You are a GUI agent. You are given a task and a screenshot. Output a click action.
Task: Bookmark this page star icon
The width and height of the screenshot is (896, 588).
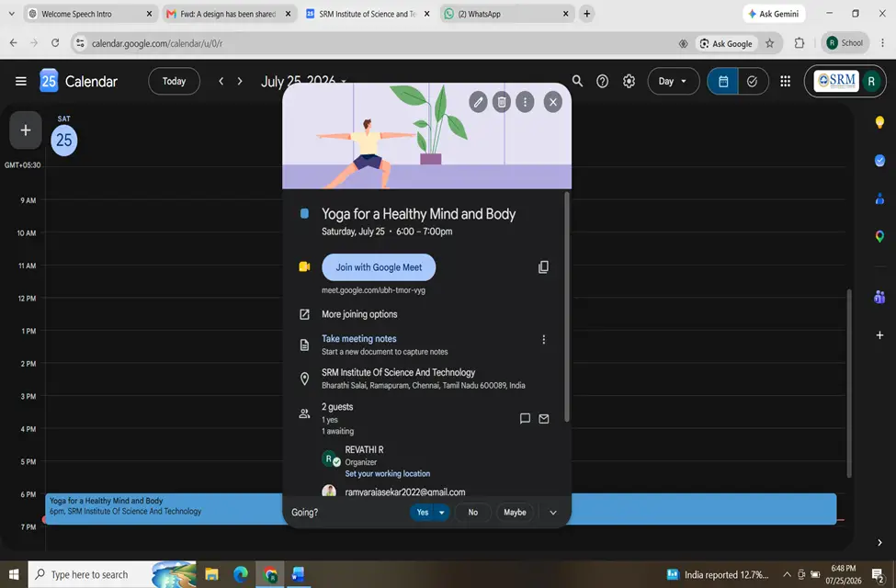[770, 43]
